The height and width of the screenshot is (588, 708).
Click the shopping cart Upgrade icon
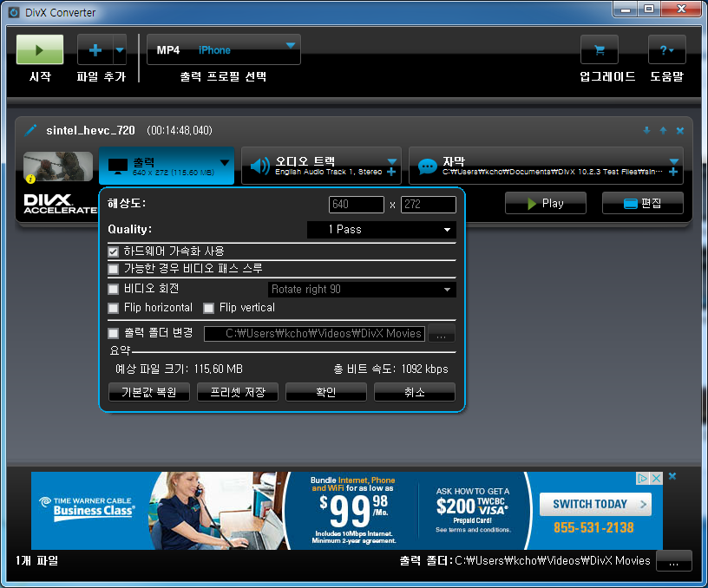(600, 49)
